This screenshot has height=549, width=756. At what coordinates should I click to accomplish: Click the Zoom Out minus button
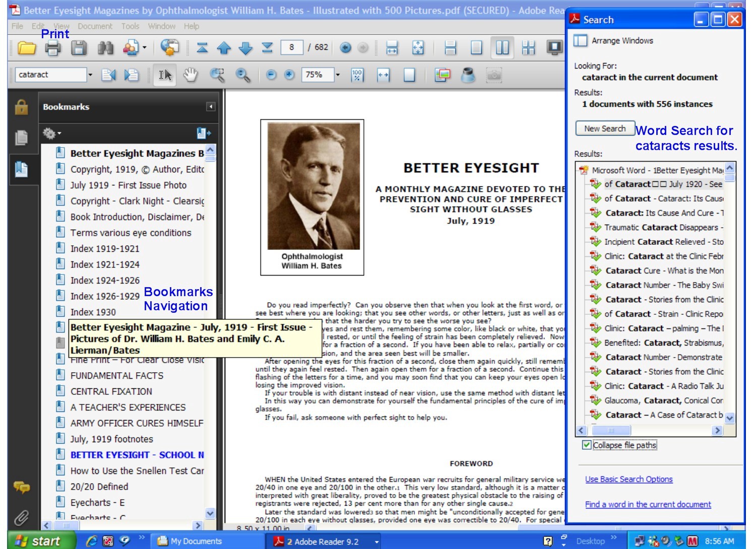pos(271,75)
